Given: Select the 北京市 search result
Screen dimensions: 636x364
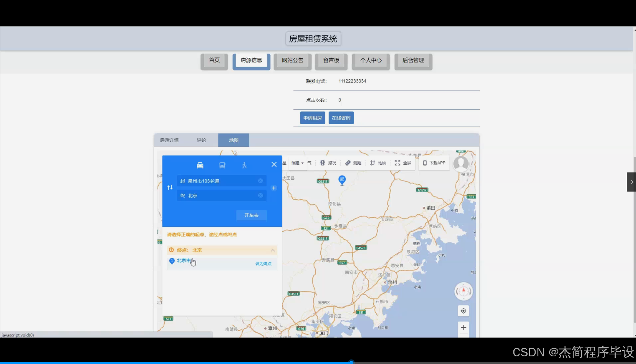Looking at the screenshot, I should [x=184, y=261].
